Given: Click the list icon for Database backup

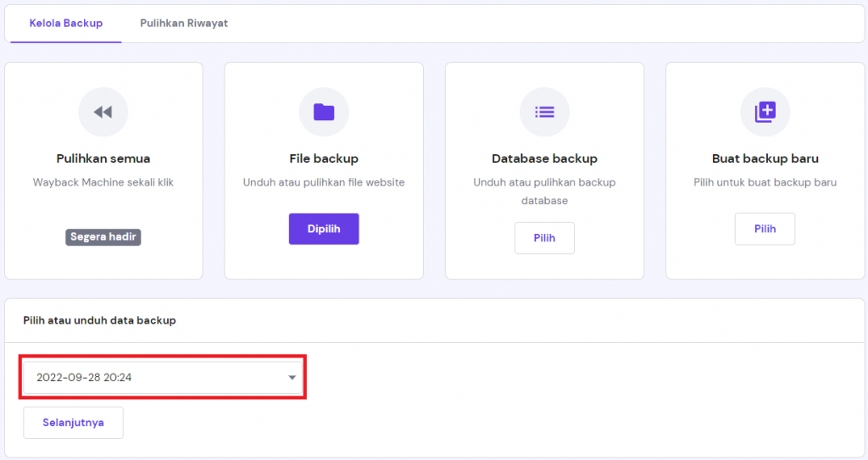Looking at the screenshot, I should tap(544, 112).
